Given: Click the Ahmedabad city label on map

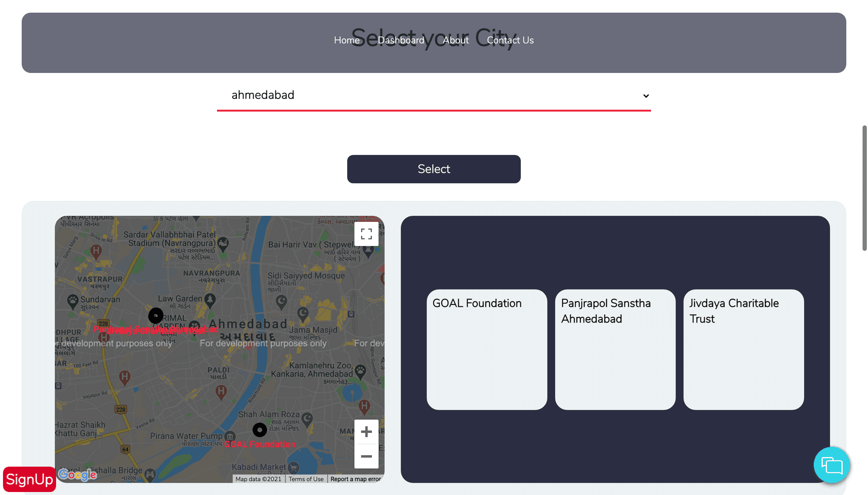Looking at the screenshot, I should tap(248, 324).
